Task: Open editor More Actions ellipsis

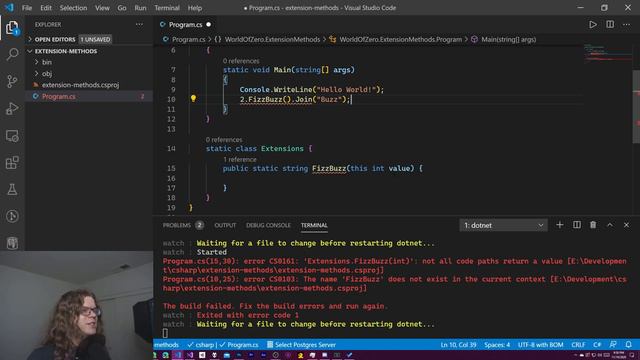Action: click(626, 24)
